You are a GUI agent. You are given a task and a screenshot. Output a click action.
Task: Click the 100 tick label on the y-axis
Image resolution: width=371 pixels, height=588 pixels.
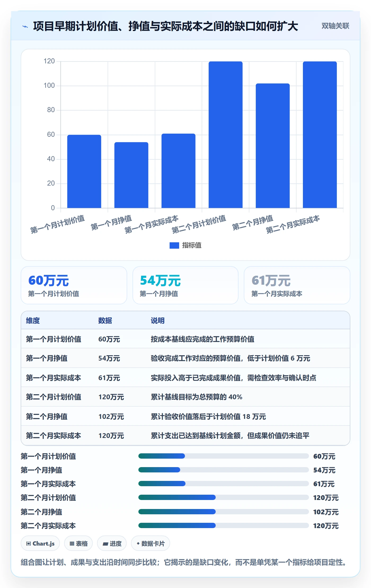click(x=49, y=86)
